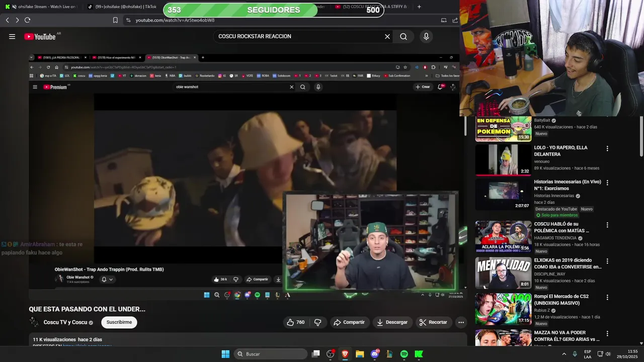
Task: Open Coscu TV y Coscu channel name
Action: (65, 322)
